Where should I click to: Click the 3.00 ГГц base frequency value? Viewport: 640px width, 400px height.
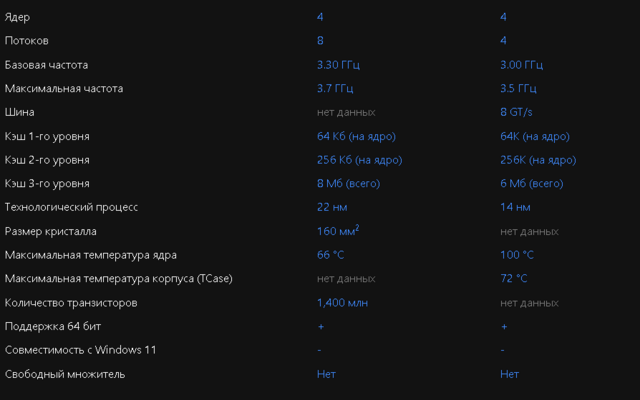[521, 65]
